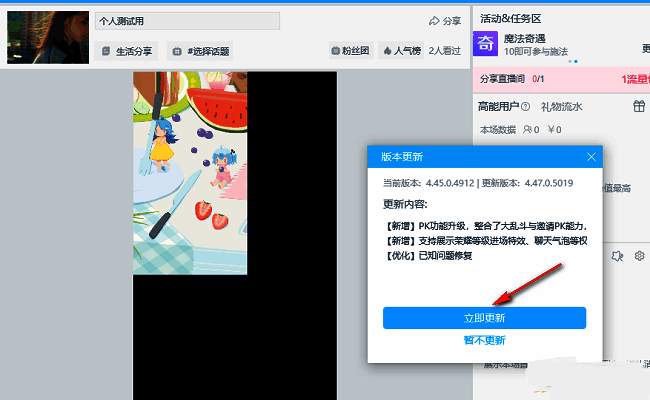
Task: Switch to the 高能用户 tab
Action: coord(498,107)
